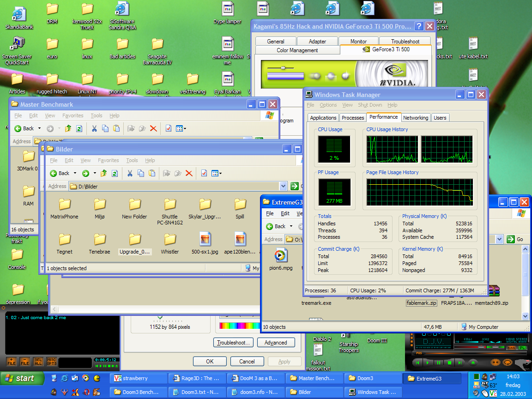Open Forward history dropdown arrow in Bilder
Image resolution: width=532 pixels, height=399 pixels.
pyautogui.click(x=95, y=173)
